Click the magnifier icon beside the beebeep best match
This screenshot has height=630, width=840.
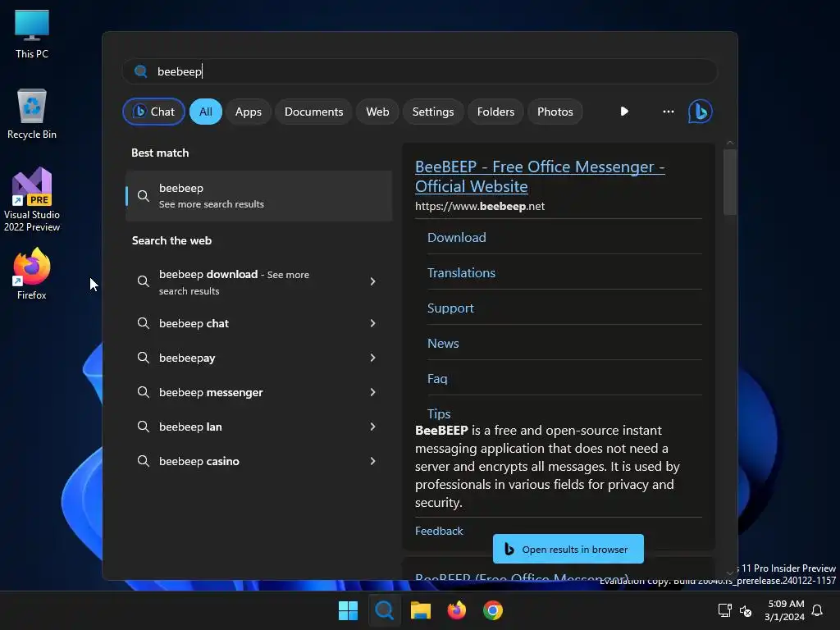(x=143, y=196)
